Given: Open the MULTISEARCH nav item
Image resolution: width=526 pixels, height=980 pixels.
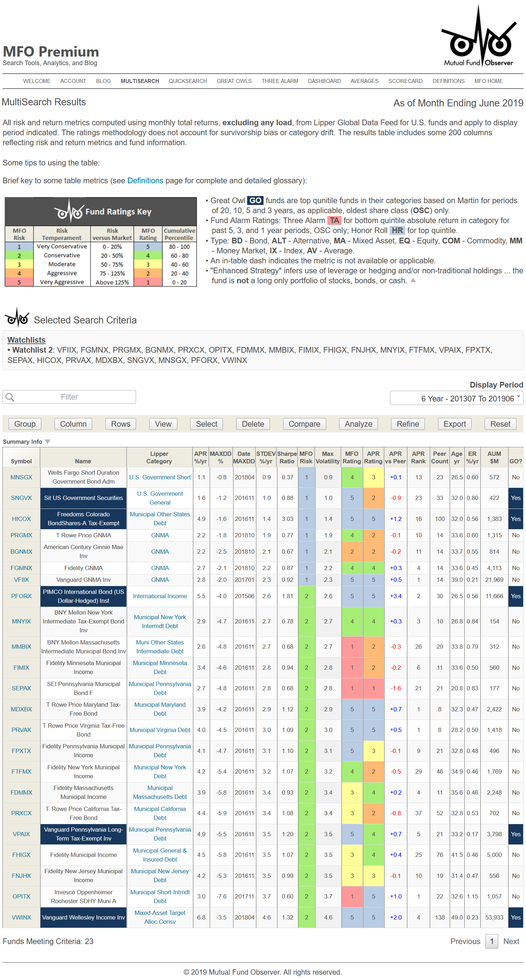Looking at the screenshot, I should 140,81.
